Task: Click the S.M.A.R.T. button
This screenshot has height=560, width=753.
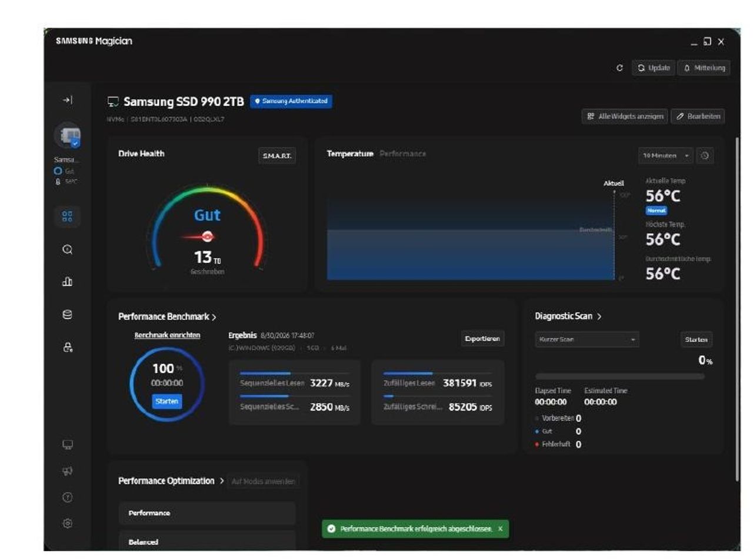Action: 276,156
